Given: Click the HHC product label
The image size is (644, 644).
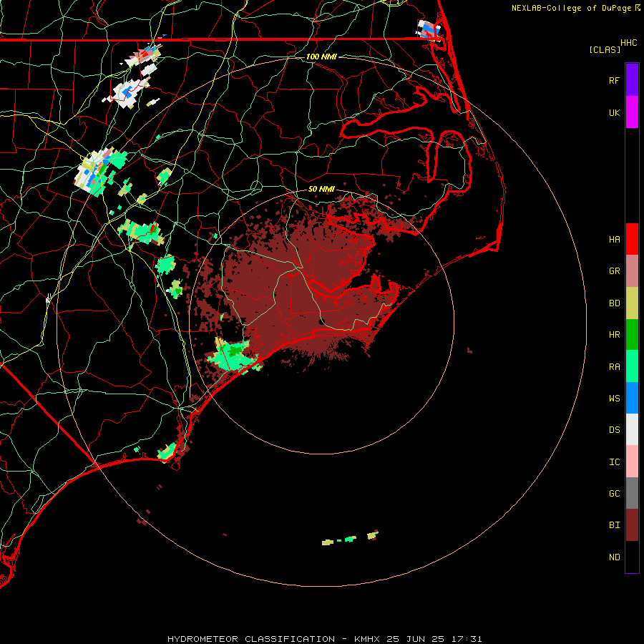Looking at the screenshot, I should click(x=629, y=43).
